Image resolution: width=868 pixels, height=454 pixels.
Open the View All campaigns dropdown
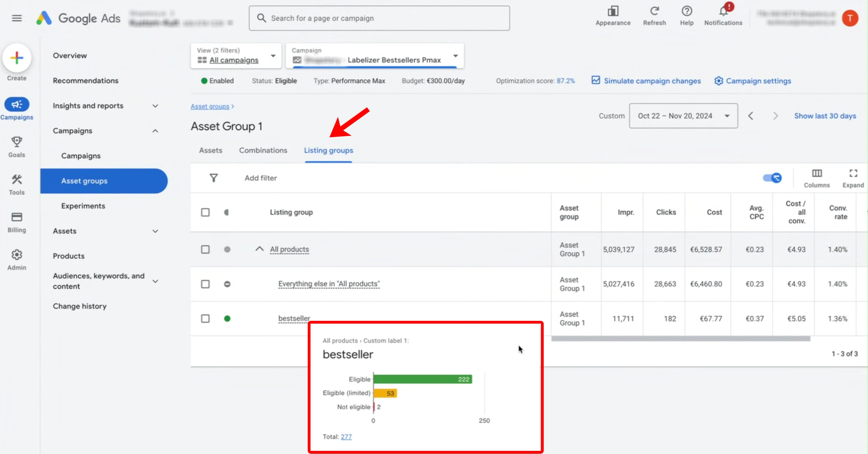(x=236, y=56)
